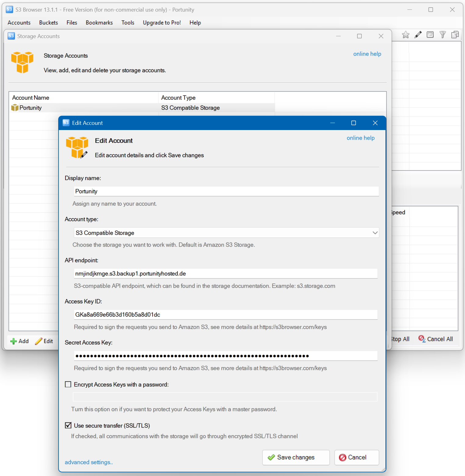Click the green plus Add icon
This screenshot has width=465, height=476.
pos(13,341)
